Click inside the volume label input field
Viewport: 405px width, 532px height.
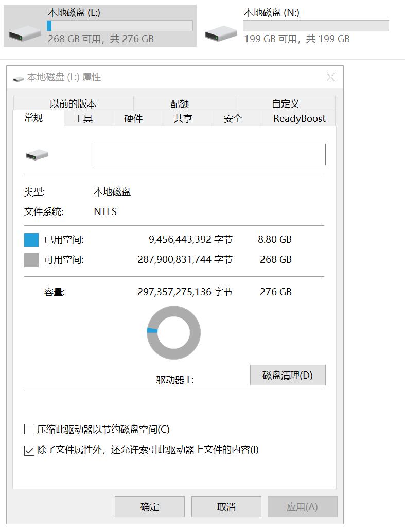click(x=209, y=153)
